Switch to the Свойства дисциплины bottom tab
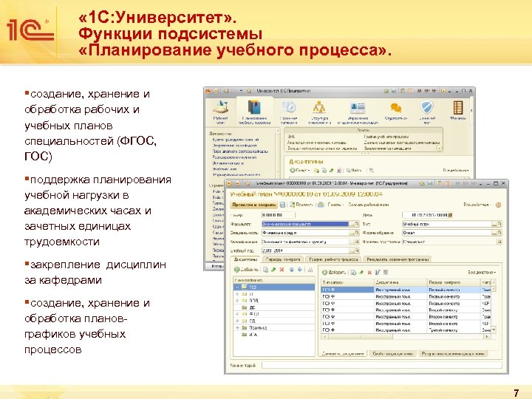532x399 pixels. (393, 353)
